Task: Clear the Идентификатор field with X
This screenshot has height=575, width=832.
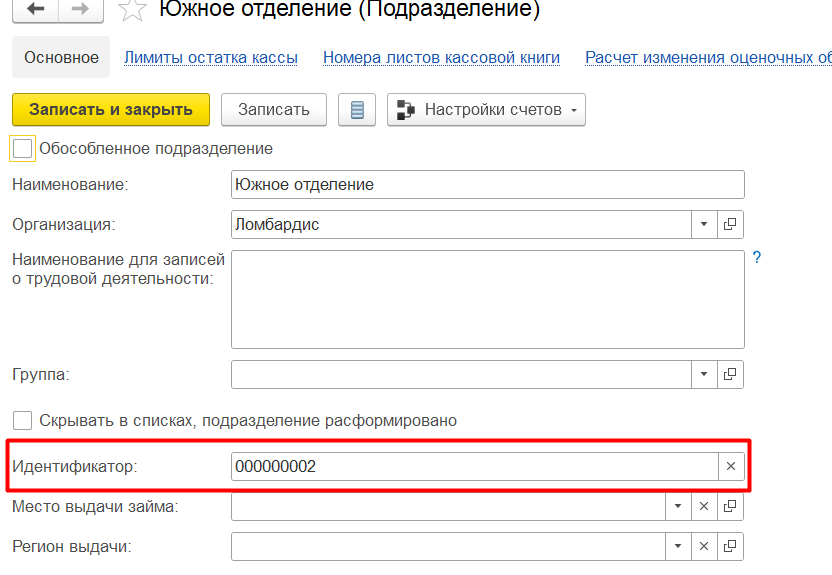Action: 731,466
